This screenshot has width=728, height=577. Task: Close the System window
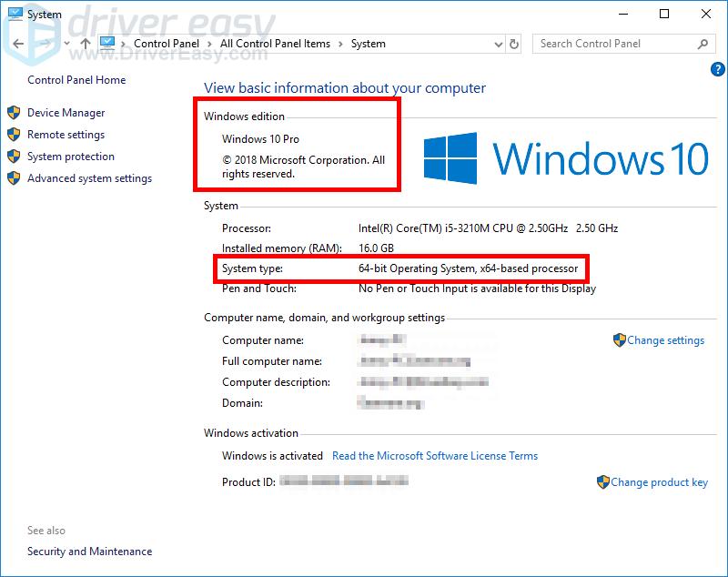click(706, 14)
